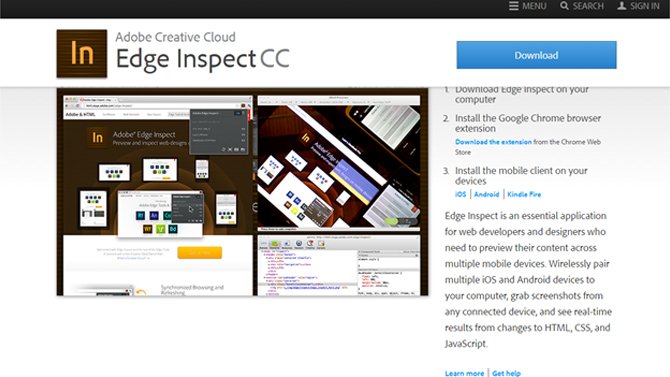
Task: Click 'Install the Google Chrome browser extension' text
Action: (528, 123)
